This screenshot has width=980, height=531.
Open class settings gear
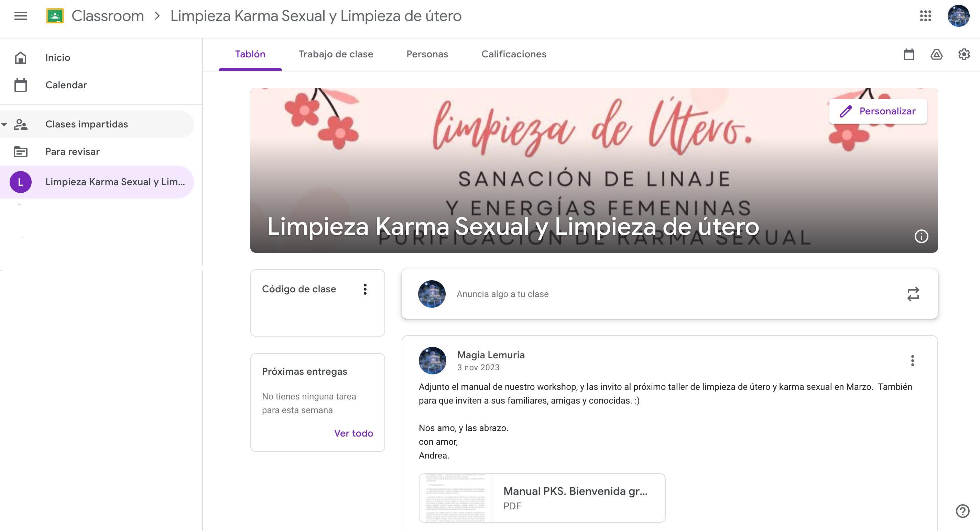[x=963, y=54]
